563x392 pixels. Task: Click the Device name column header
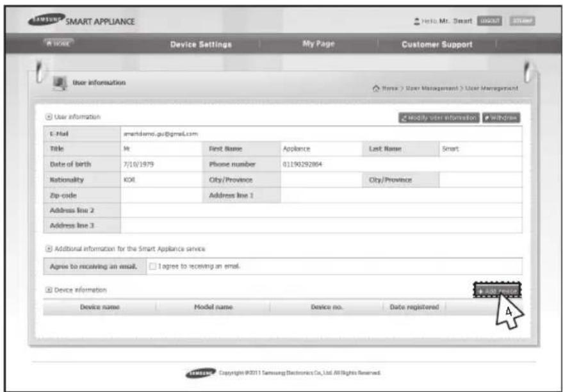[x=100, y=307]
